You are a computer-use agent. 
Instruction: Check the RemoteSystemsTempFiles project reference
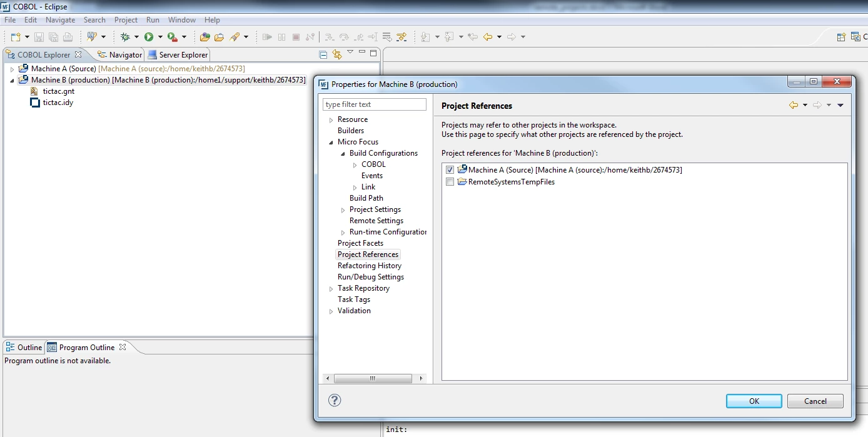450,182
